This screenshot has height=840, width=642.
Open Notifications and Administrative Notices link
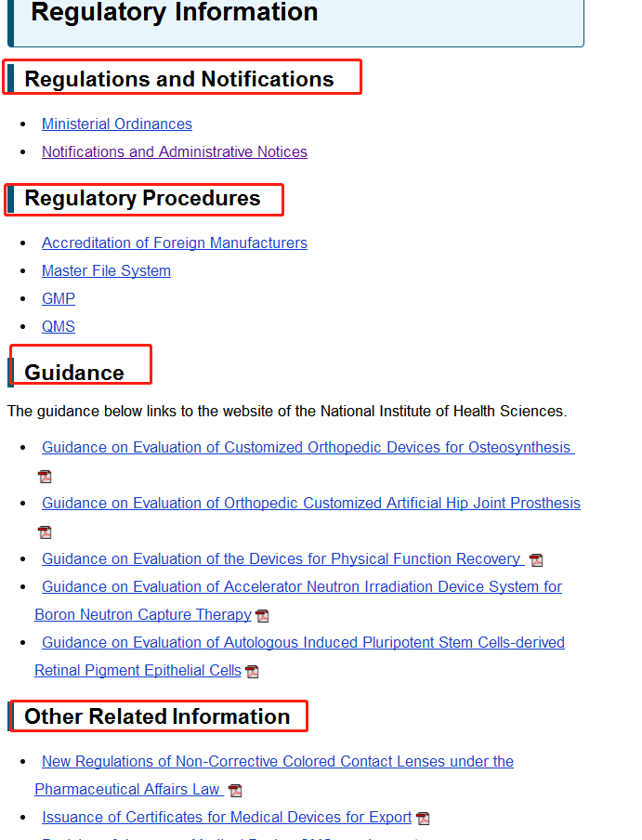(175, 151)
